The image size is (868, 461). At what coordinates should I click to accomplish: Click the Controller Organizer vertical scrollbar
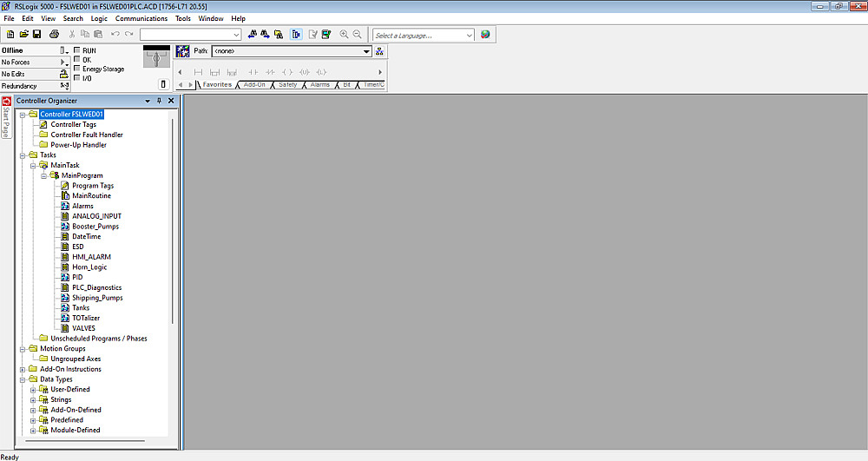point(172,221)
